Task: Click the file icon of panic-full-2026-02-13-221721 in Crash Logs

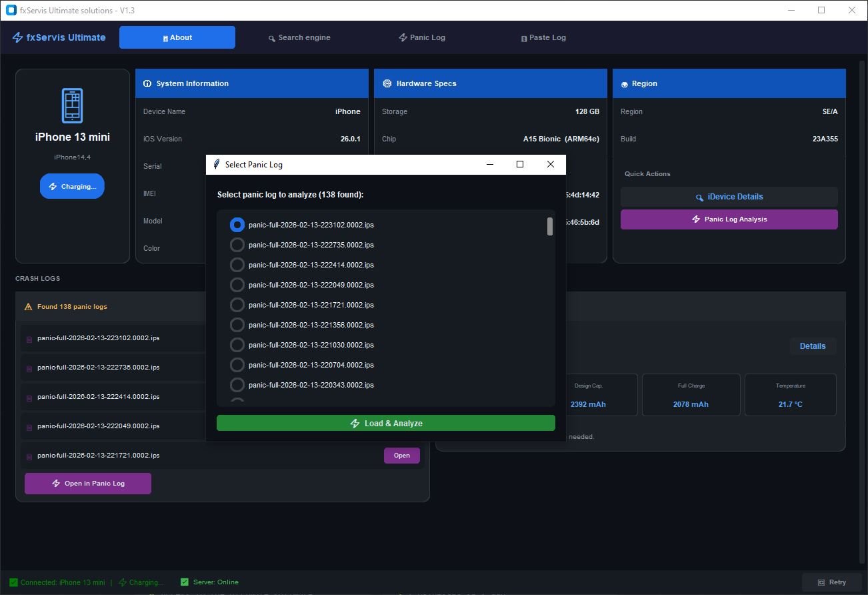Action: click(x=29, y=457)
